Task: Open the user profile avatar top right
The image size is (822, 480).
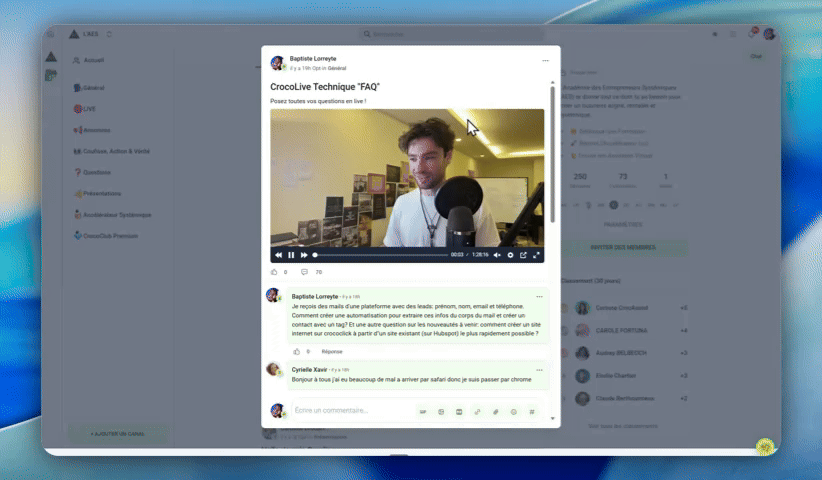Action: [x=769, y=34]
